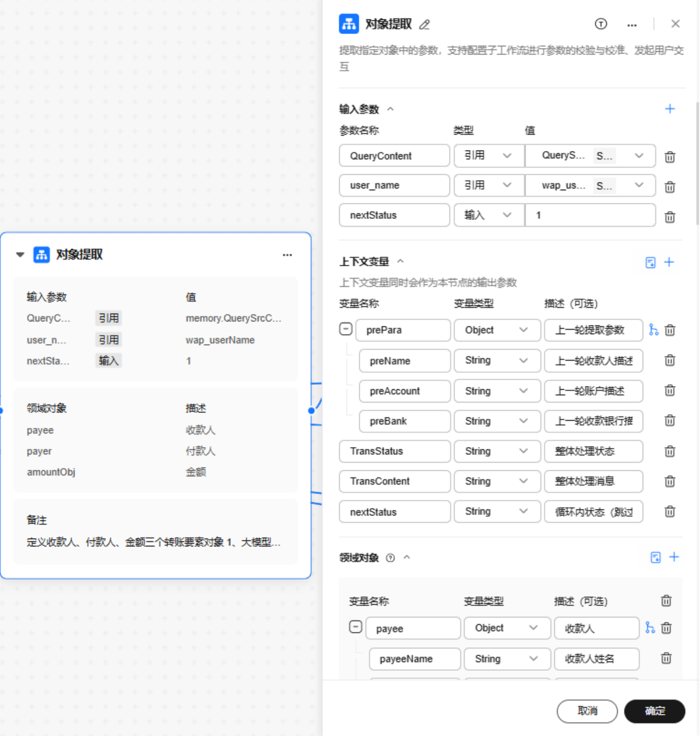Delete the QueryContent input parameter
Viewport: 700px width, 736px height.
point(670,157)
